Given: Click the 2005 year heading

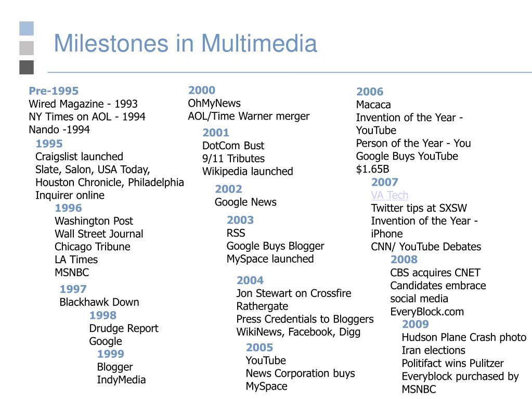Looking at the screenshot, I should pyautogui.click(x=259, y=347).
